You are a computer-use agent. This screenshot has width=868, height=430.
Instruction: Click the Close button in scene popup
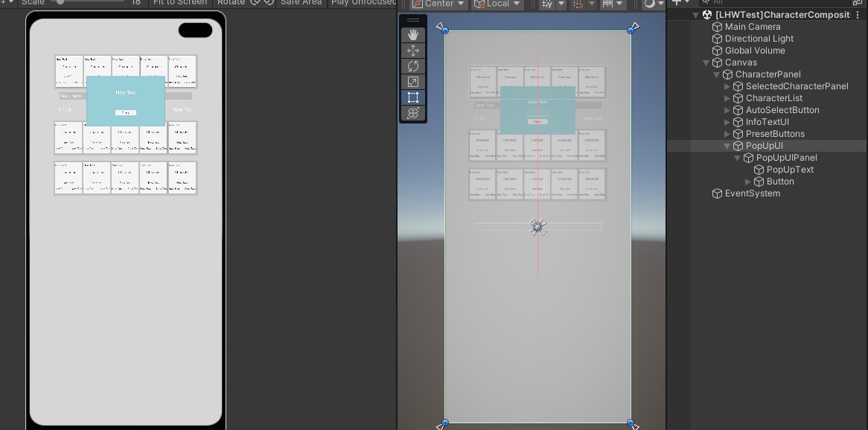(537, 121)
